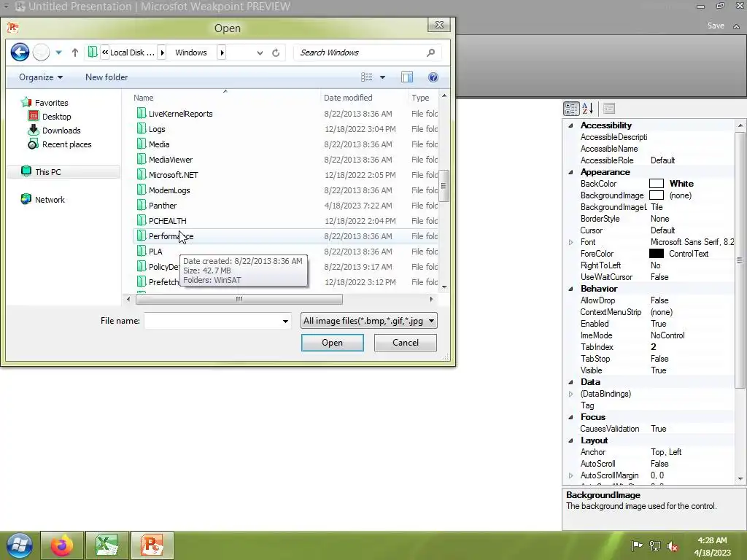The image size is (747, 560).
Task: Sort by the Name column header
Action: (144, 98)
